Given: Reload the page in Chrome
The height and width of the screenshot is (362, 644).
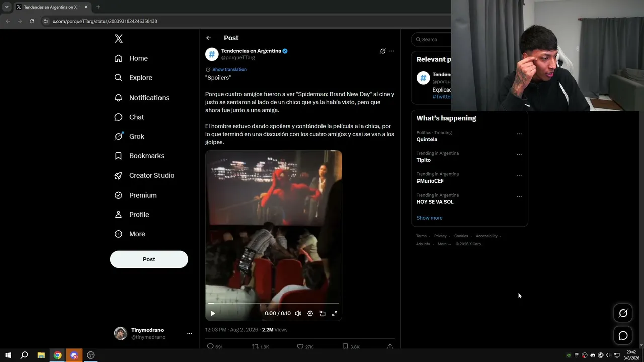Looking at the screenshot, I should coord(32,21).
